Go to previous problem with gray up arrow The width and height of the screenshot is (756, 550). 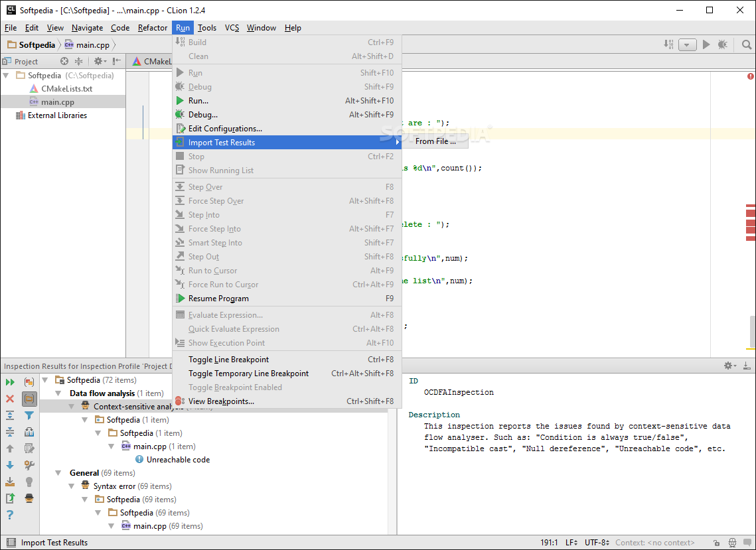tap(10, 448)
